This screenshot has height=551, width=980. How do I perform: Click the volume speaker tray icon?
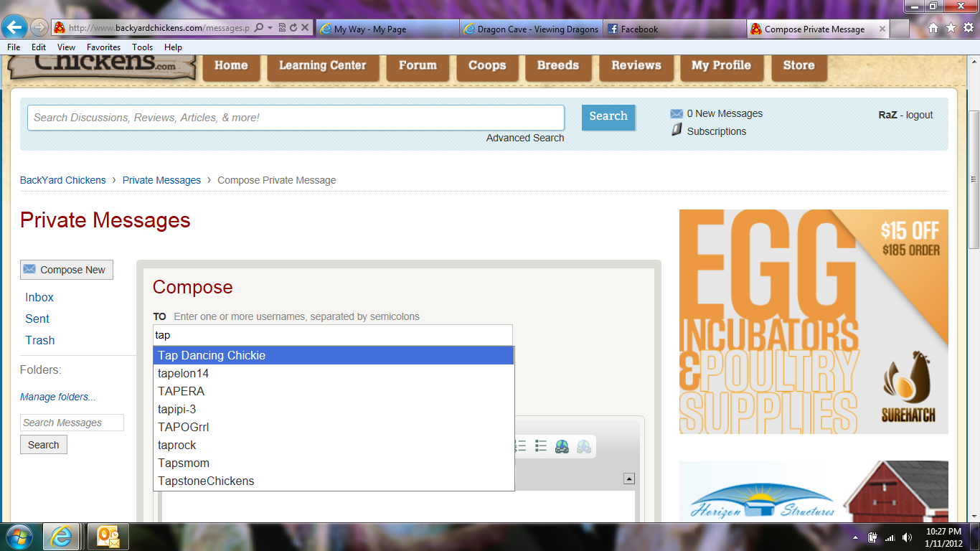point(907,537)
